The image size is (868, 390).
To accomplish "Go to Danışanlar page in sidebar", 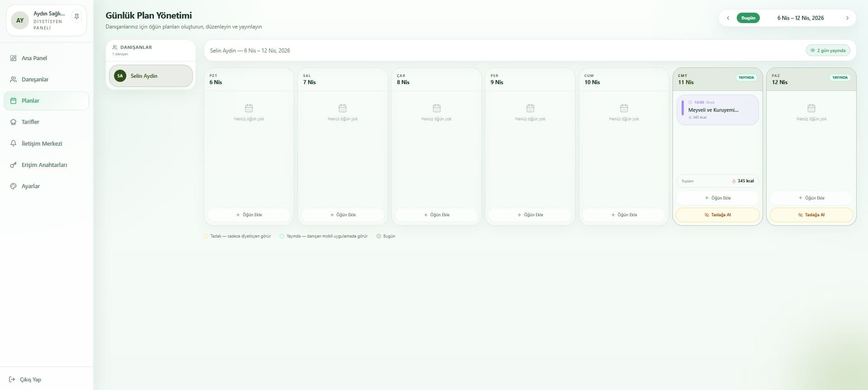I will tap(35, 79).
